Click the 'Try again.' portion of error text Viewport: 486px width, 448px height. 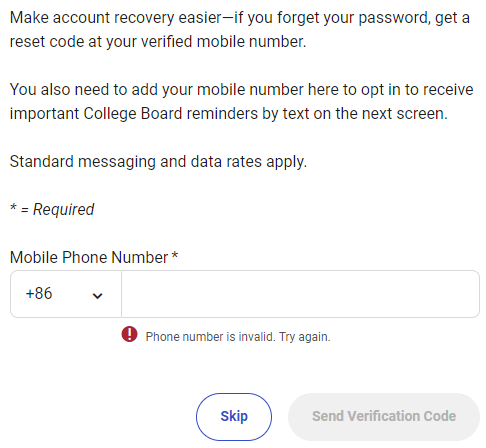coord(305,337)
